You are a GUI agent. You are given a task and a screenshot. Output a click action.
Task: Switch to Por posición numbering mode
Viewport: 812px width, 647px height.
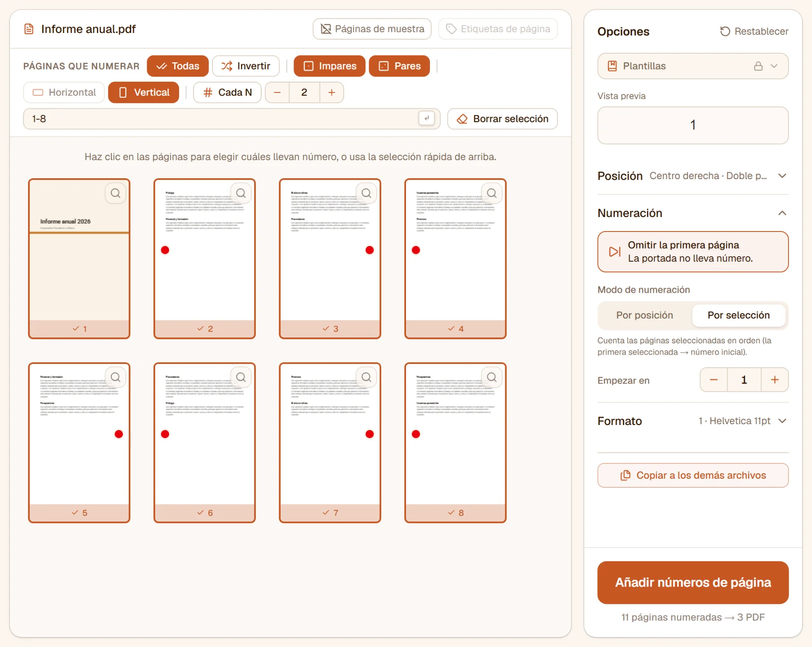coord(645,315)
